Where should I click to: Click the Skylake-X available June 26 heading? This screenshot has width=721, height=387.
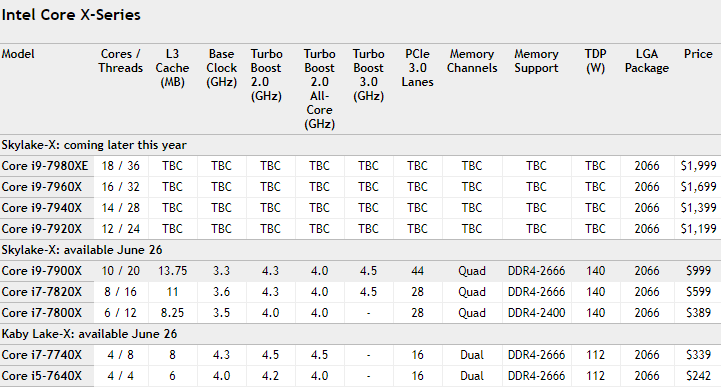pos(82,250)
